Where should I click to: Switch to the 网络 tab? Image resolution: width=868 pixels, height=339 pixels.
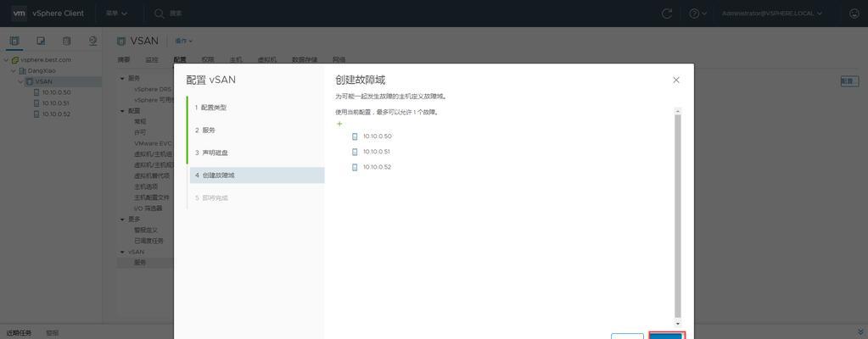pos(339,59)
